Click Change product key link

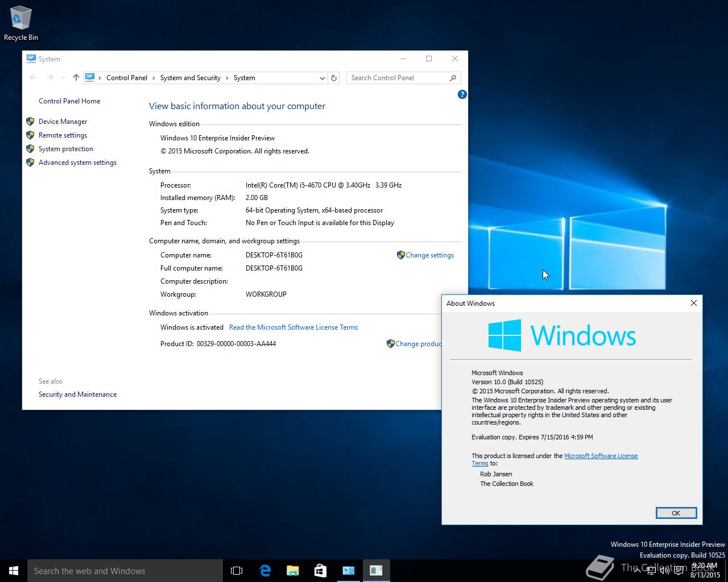pyautogui.click(x=418, y=344)
